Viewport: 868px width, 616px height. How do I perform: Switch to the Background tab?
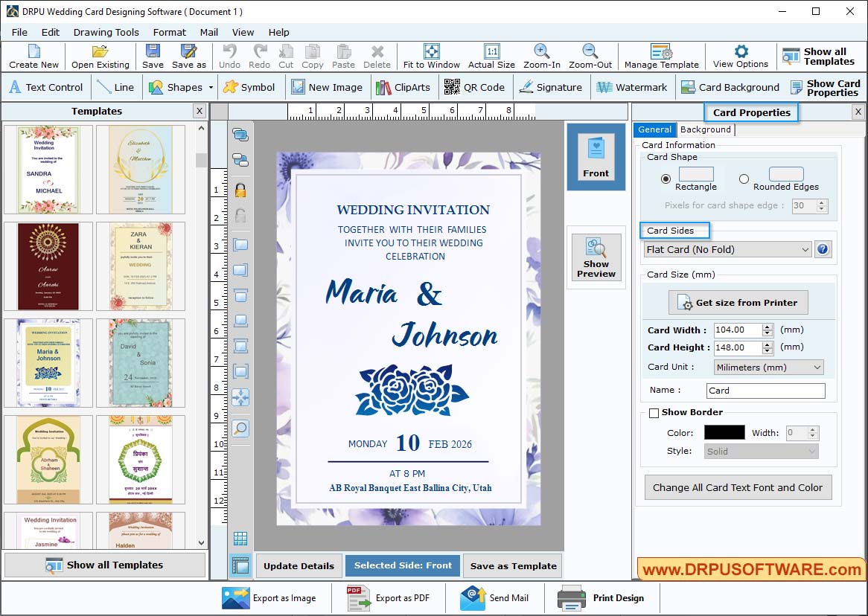pos(705,129)
